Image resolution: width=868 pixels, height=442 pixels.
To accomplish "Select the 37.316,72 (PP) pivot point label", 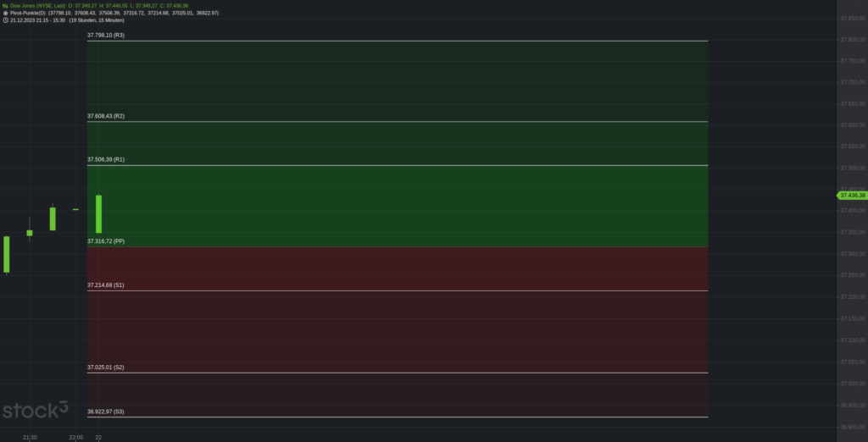I will coord(106,241).
